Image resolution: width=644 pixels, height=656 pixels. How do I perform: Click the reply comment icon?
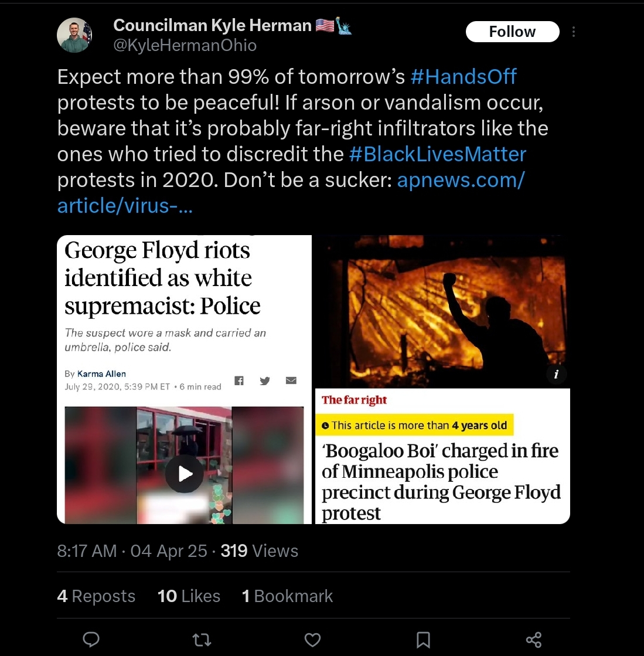[x=90, y=640]
